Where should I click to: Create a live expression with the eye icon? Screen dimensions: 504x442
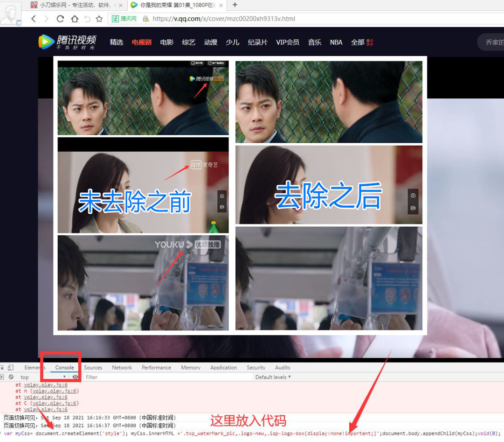(75, 377)
